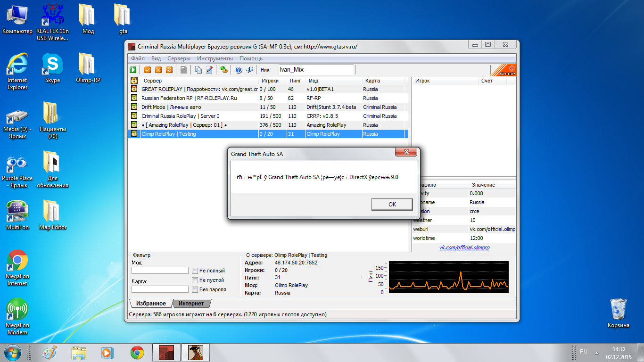Click the worldtime rule row
Screen dimensions: 644x362
click(464, 238)
